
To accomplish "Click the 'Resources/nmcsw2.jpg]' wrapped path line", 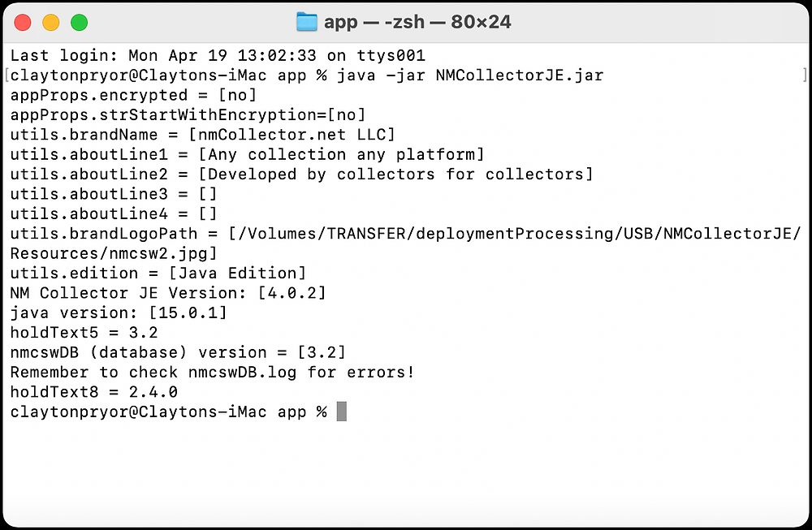I will [x=114, y=253].
